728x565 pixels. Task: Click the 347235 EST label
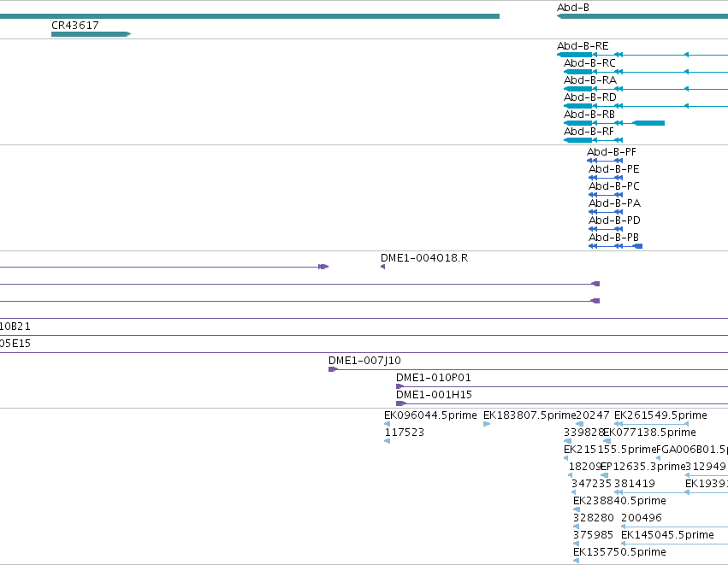[591, 484]
